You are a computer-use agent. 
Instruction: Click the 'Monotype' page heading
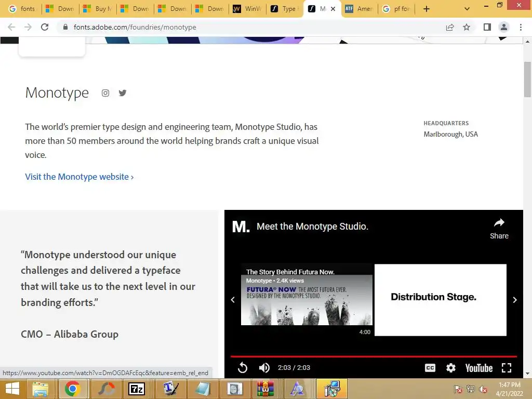(57, 92)
